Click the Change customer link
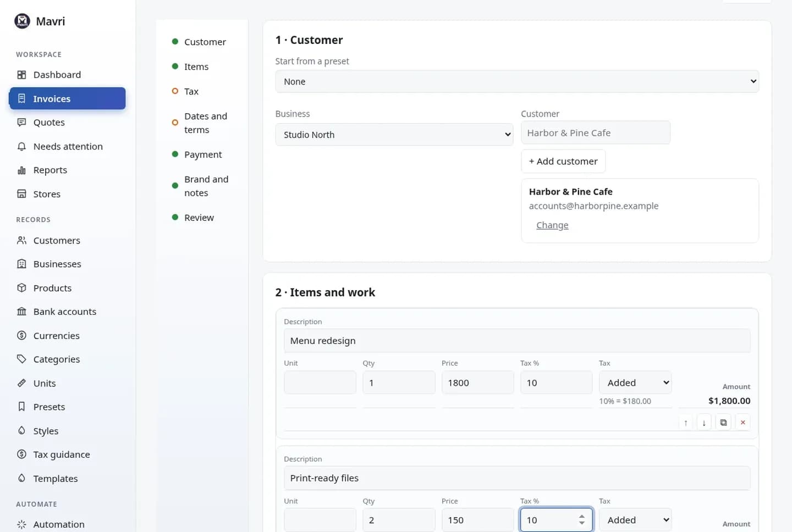The image size is (792, 532). pos(552,225)
